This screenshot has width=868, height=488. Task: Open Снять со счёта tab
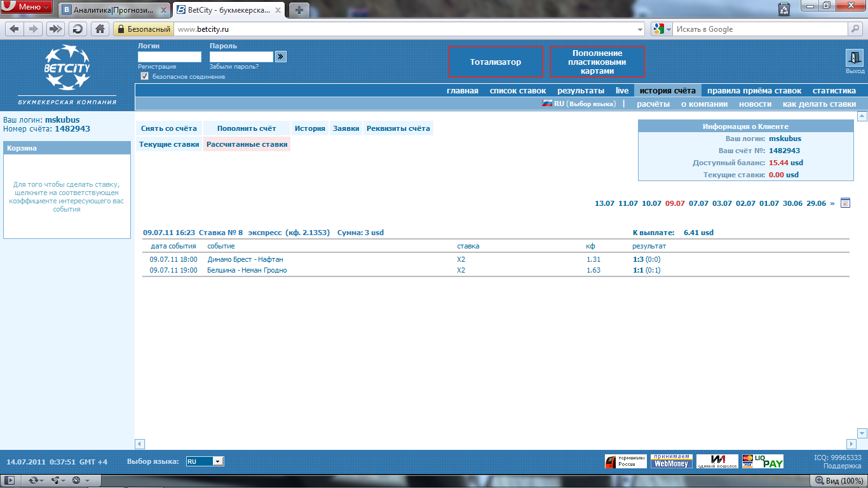point(169,128)
